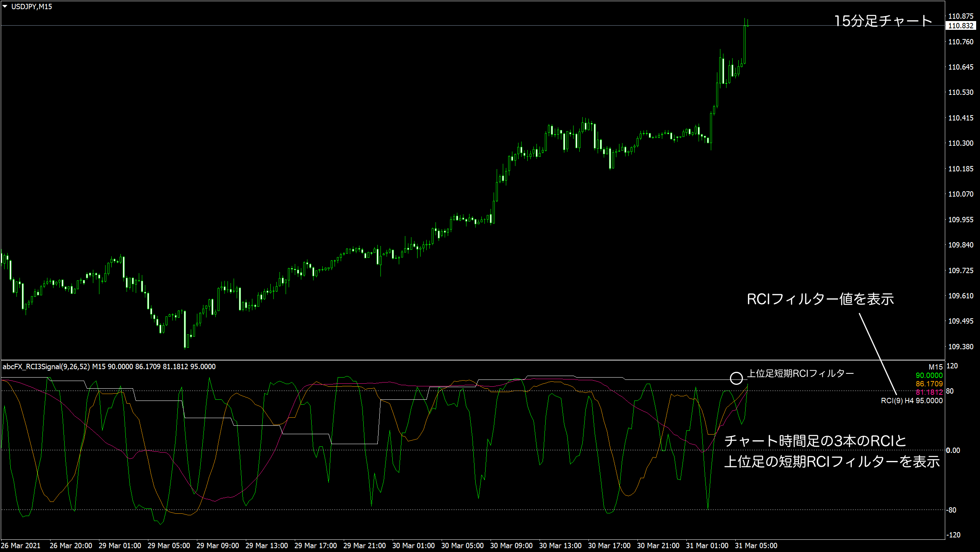
Task: Click the 110.300 price scale label
Action: (960, 143)
